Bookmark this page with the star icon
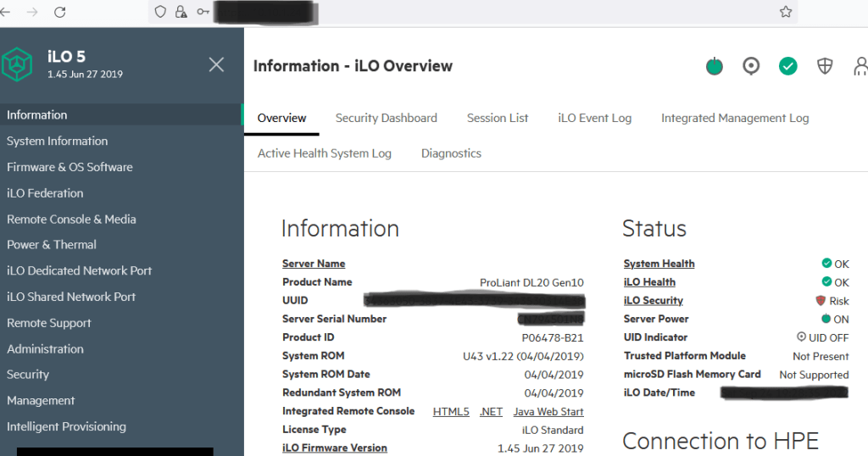 tap(786, 12)
